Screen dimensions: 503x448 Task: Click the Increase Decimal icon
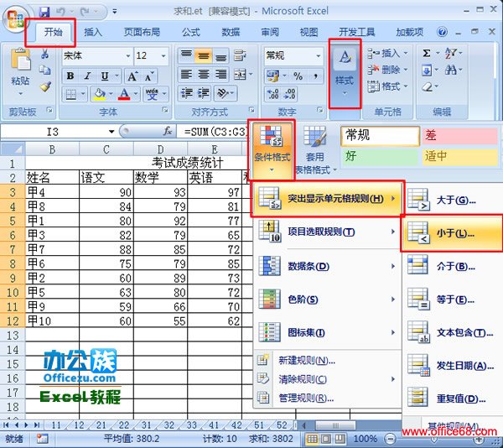[x=273, y=94]
